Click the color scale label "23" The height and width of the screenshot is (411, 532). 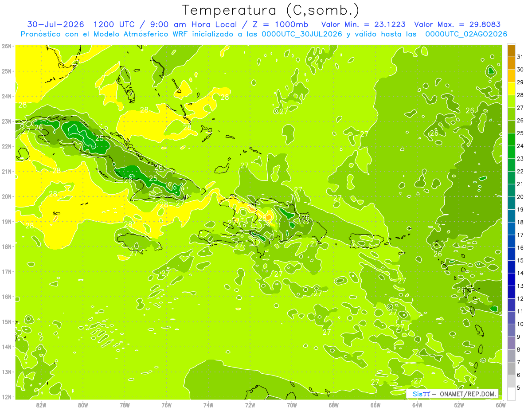[520, 159]
